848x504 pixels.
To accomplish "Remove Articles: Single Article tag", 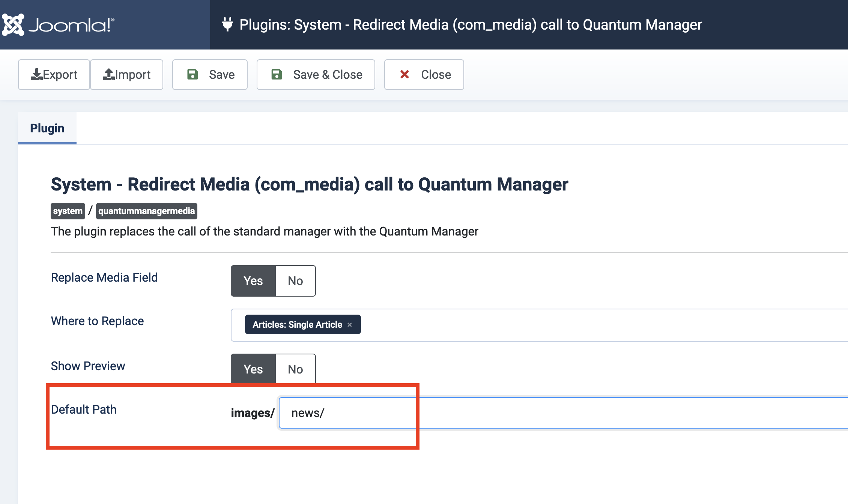I will (350, 325).
